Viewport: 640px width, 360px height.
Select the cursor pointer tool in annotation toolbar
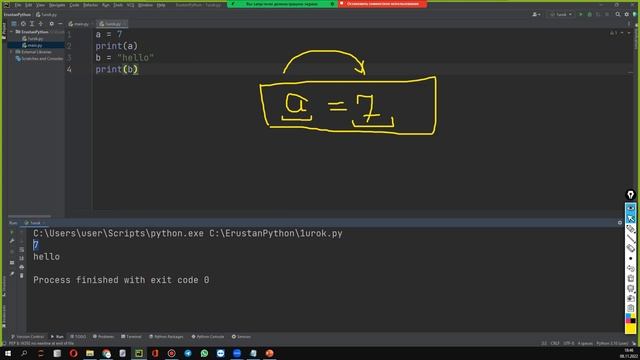tap(631, 218)
